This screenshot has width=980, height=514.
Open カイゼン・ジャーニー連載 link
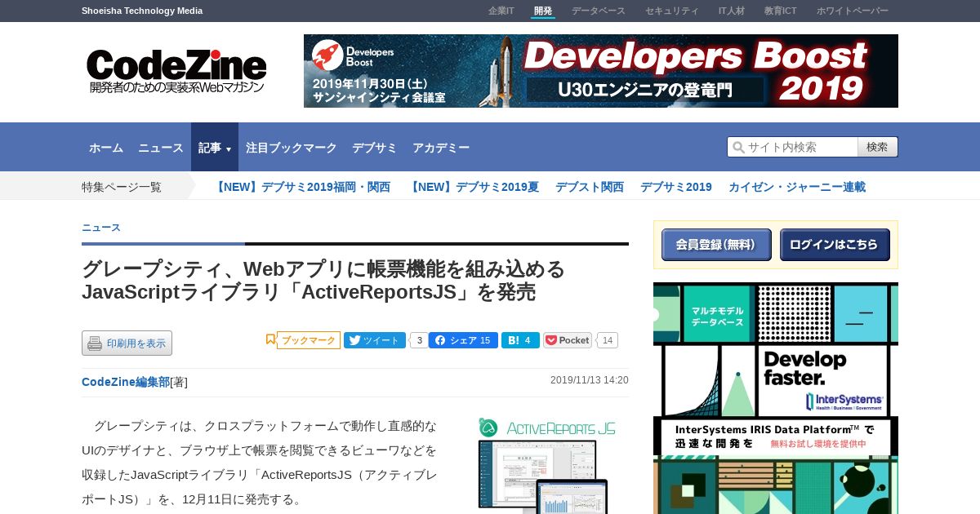[x=797, y=187]
